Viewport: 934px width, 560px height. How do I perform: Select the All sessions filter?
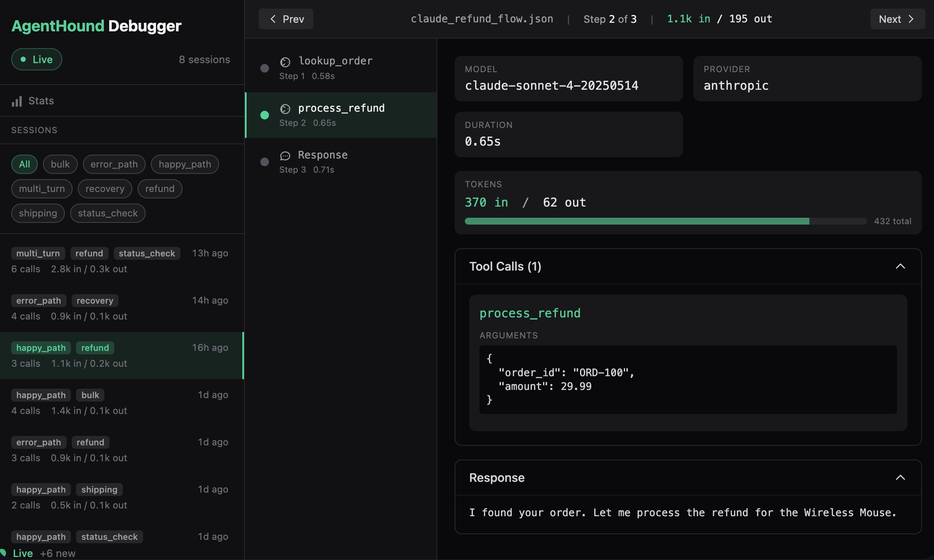tap(24, 164)
